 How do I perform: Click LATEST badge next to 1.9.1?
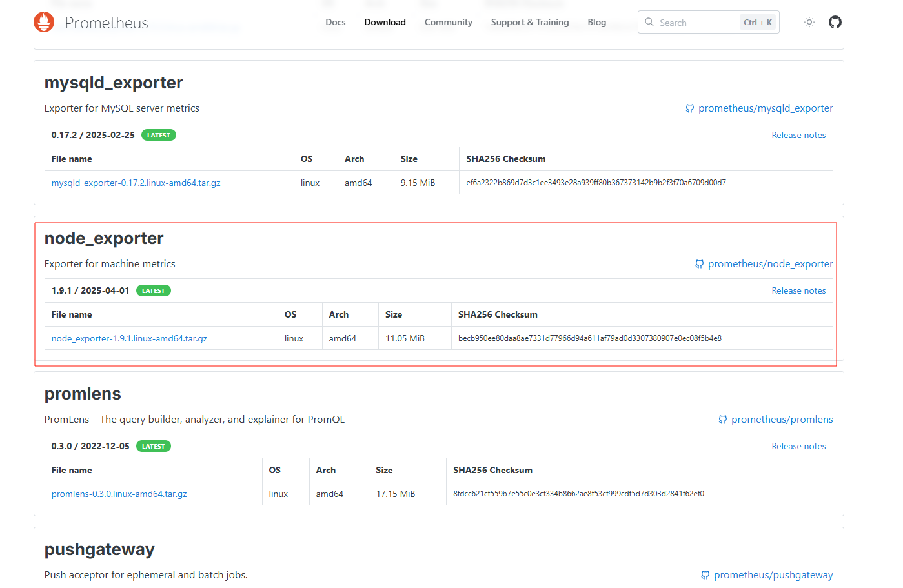[154, 290]
